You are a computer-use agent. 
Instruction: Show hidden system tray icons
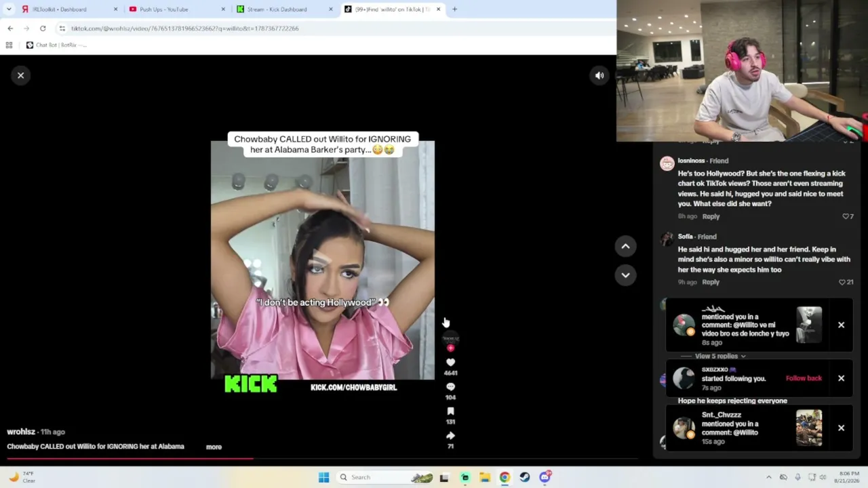pos(768,477)
